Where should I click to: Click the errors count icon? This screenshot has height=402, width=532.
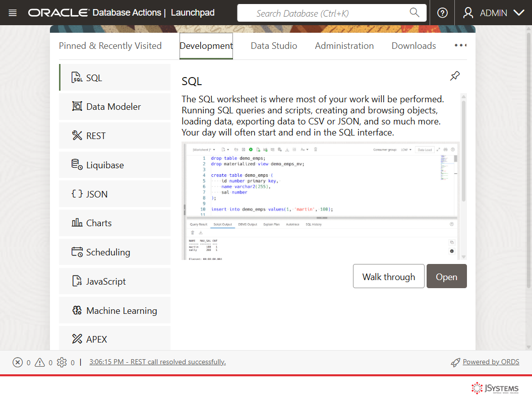tap(18, 362)
